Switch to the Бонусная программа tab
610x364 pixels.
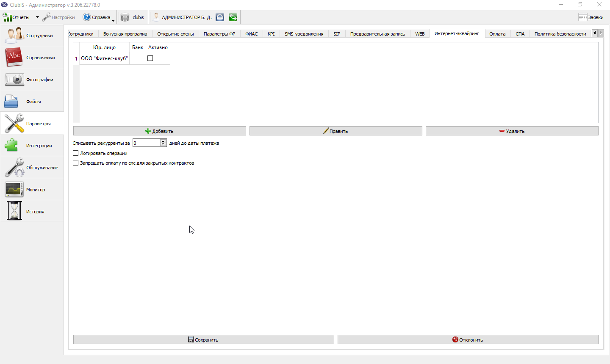pyautogui.click(x=125, y=34)
